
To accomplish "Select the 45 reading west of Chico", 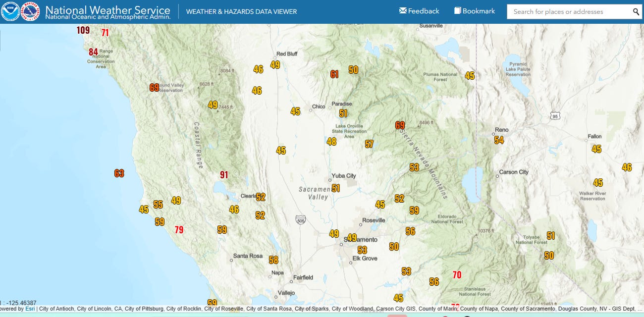I will pos(295,111).
